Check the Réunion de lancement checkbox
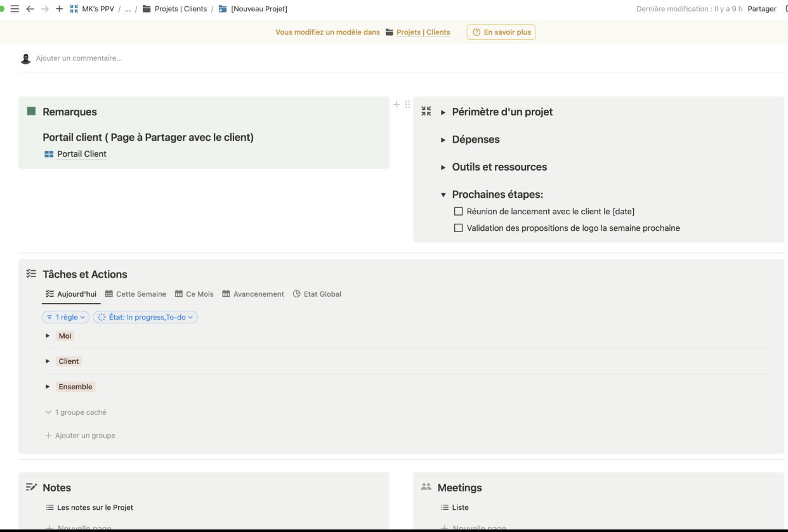 click(x=458, y=211)
